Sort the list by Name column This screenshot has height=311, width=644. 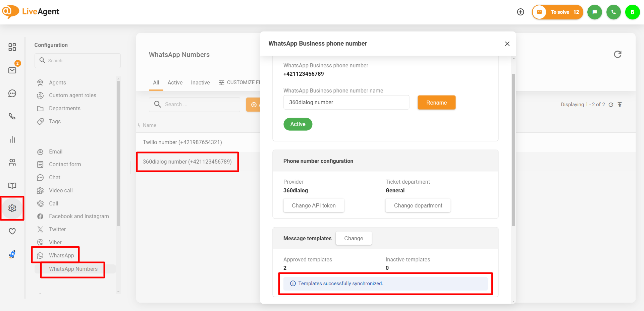click(149, 125)
